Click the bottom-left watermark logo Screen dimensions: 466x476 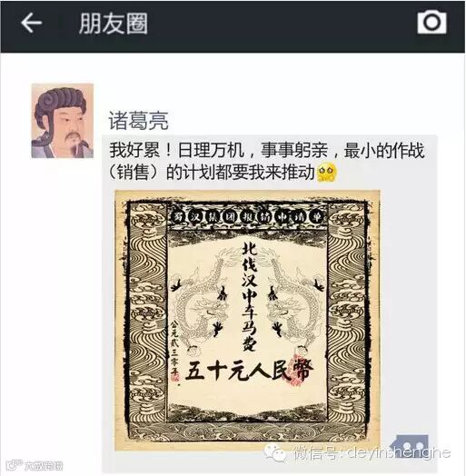(x=35, y=465)
